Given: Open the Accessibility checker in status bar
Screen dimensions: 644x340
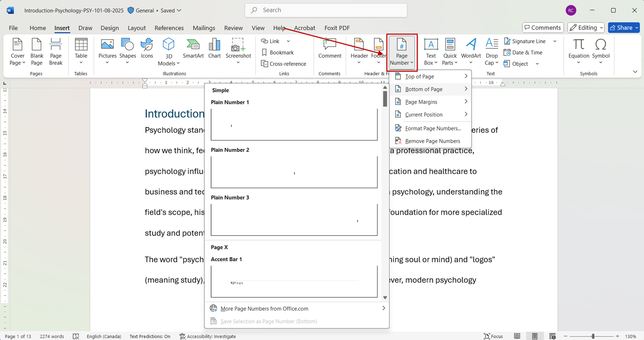Looking at the screenshot, I should click(207, 336).
